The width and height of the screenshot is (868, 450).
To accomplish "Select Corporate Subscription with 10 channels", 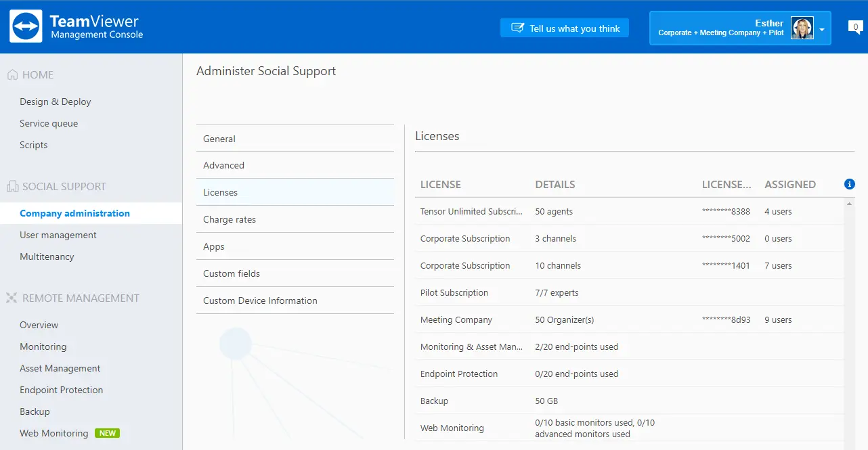I will 630,265.
